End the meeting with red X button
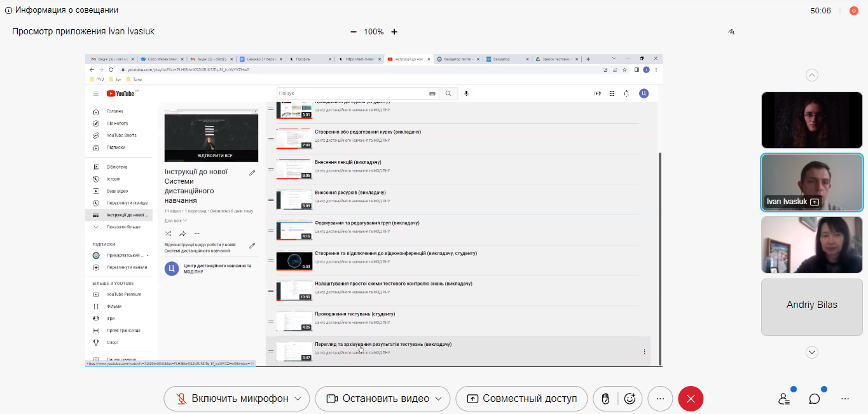 click(691, 399)
